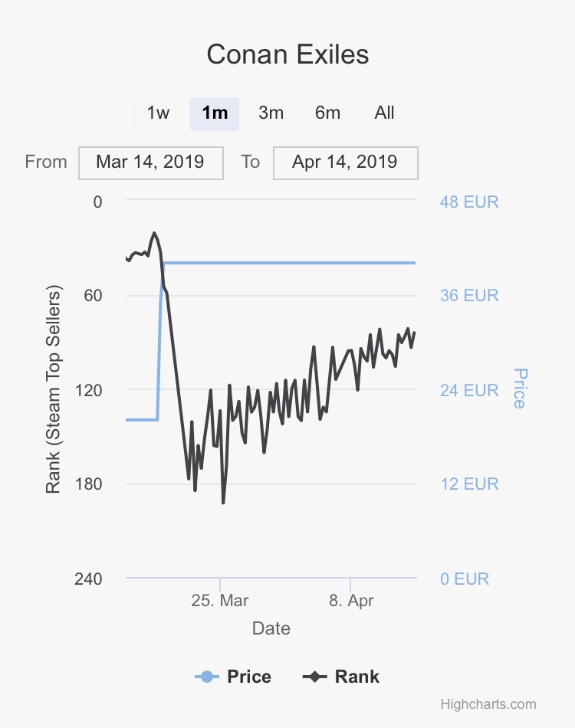Click the blue Price legend marker icon
The height and width of the screenshot is (728, 575).
207,677
